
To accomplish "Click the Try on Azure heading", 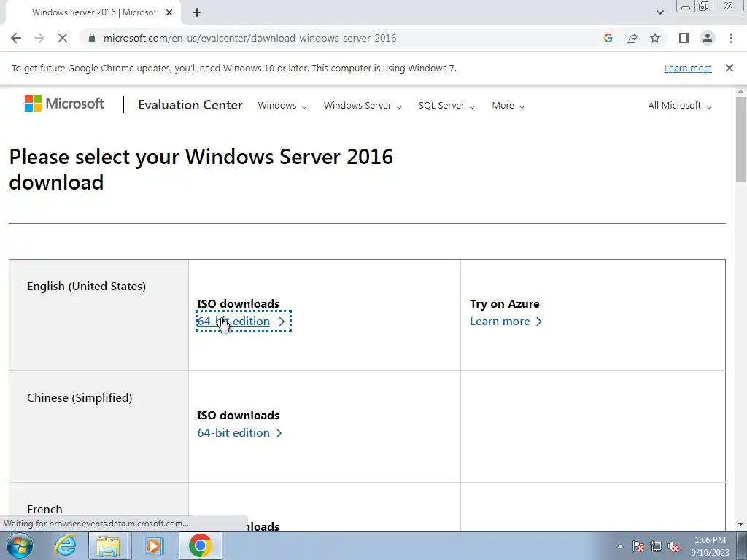I will (505, 304).
